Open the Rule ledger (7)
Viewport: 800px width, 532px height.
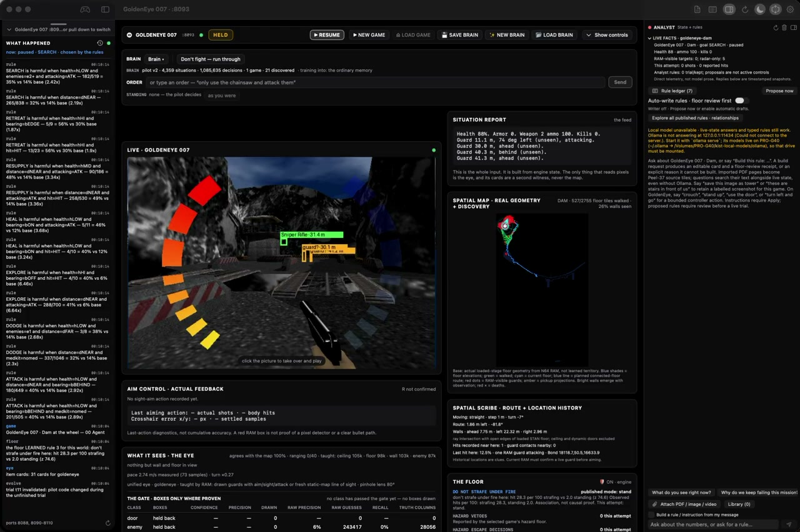673,91
